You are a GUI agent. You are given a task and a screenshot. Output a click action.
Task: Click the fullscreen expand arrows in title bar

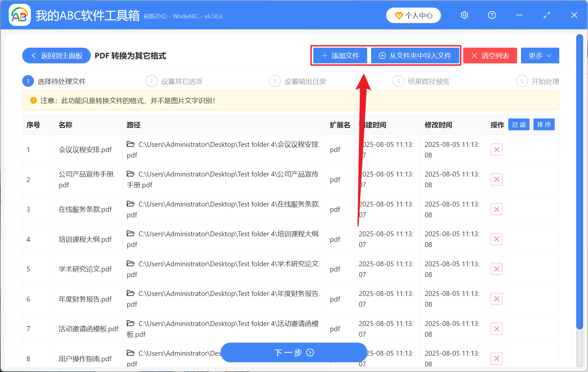(x=546, y=15)
